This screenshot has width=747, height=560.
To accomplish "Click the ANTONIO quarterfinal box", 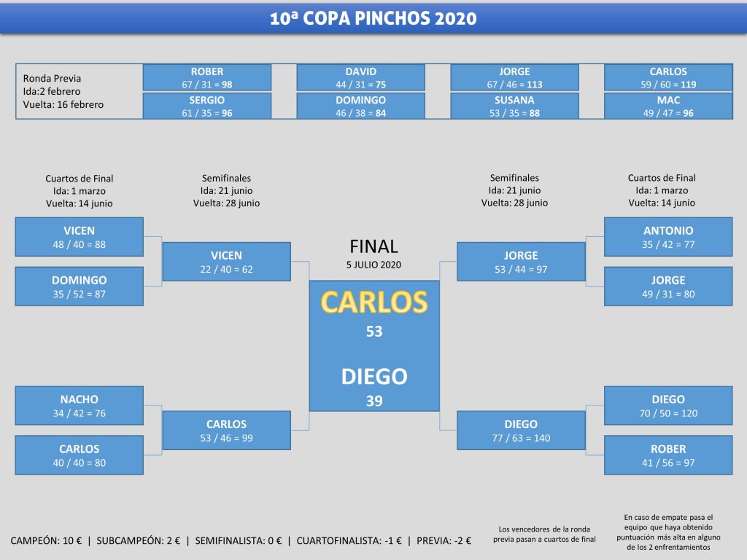I will tap(668, 237).
